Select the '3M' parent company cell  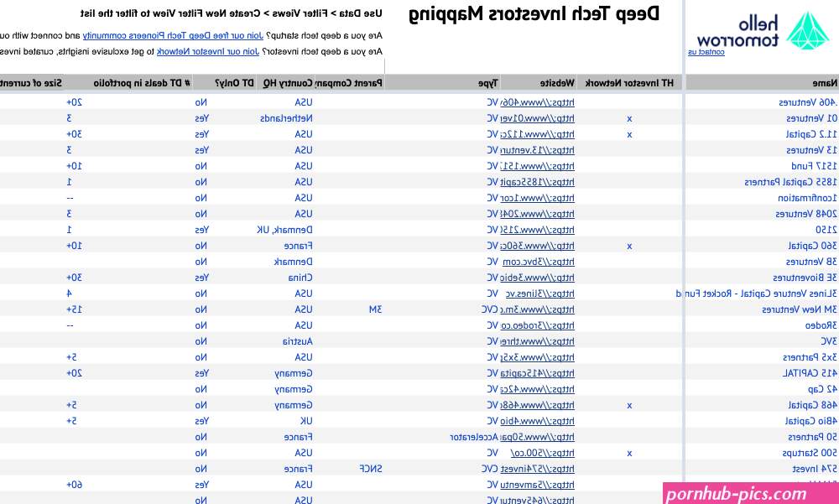tap(375, 309)
